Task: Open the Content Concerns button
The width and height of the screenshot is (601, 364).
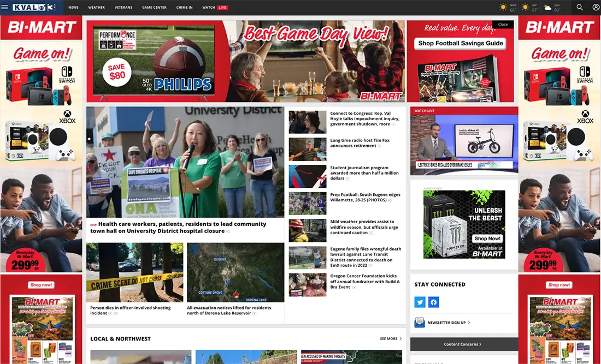Action: point(464,344)
